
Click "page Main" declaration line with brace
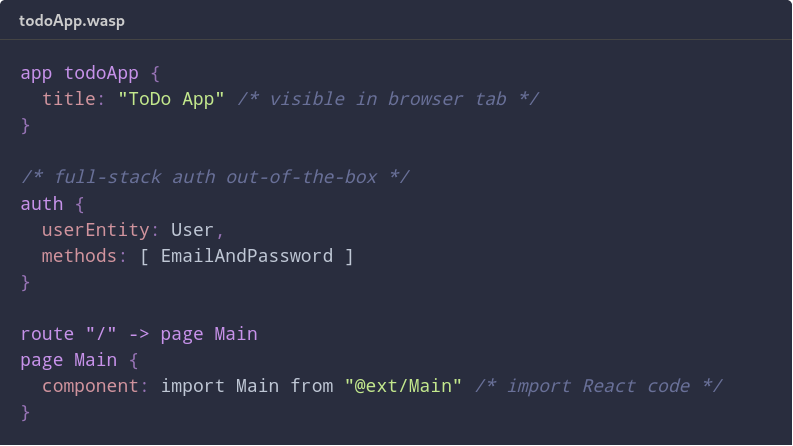(79, 361)
